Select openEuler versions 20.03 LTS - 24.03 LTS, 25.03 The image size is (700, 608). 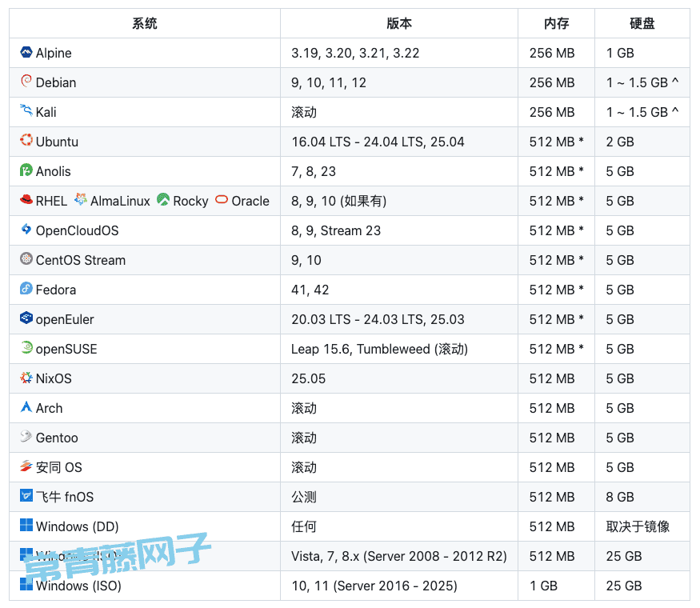(378, 320)
